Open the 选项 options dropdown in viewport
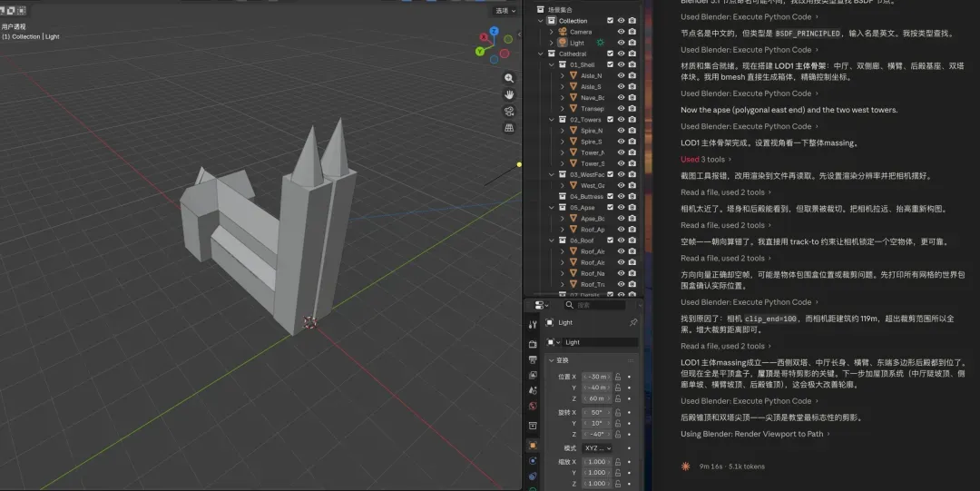 tap(505, 11)
